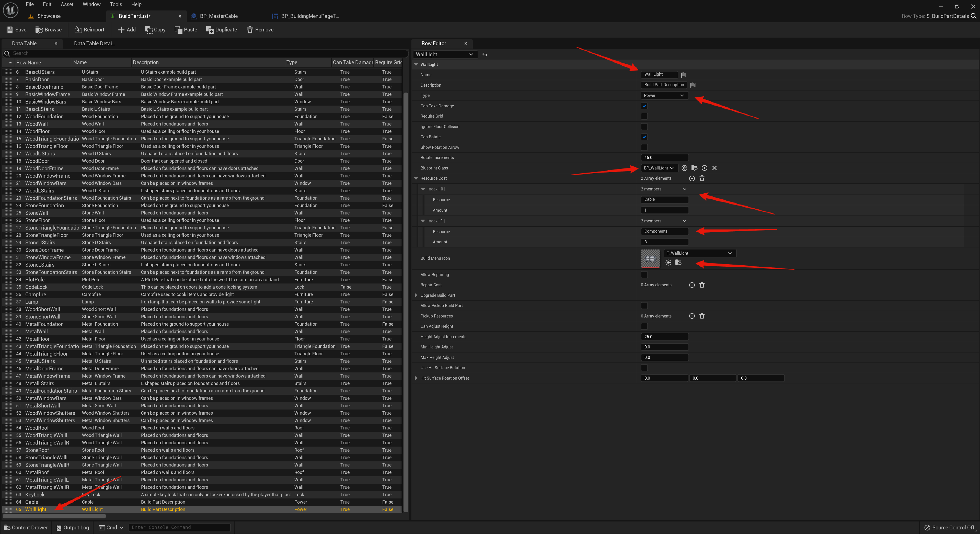
Task: Click the Rotate Increments value field
Action: point(664,157)
